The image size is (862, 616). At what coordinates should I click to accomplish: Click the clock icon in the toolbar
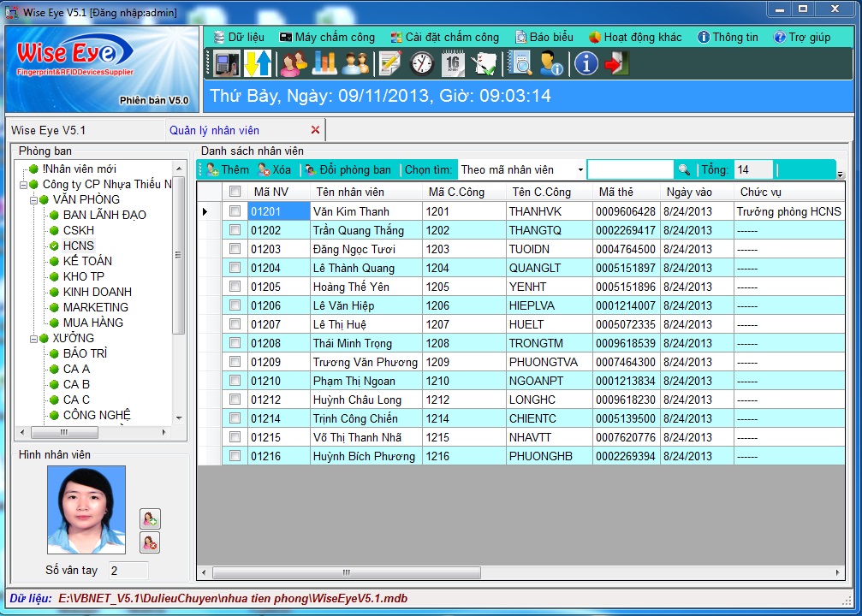[422, 64]
